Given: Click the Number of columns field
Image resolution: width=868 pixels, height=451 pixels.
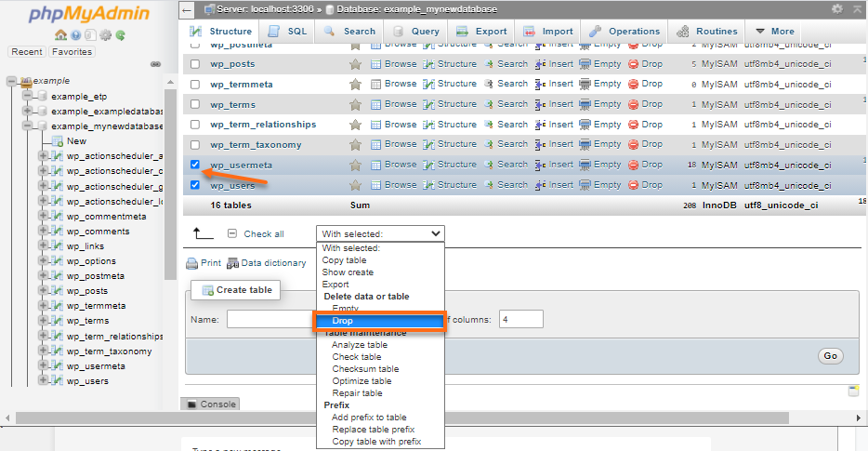Looking at the screenshot, I should (x=520, y=319).
